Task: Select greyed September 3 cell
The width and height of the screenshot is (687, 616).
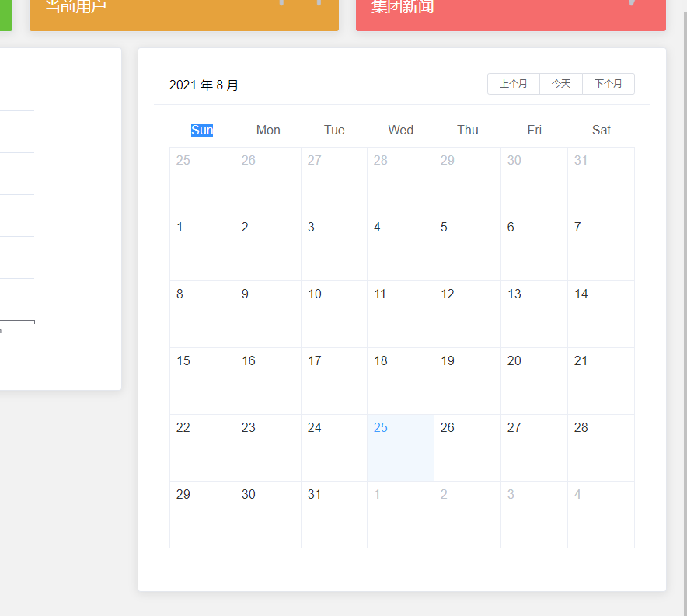Action: click(534, 515)
